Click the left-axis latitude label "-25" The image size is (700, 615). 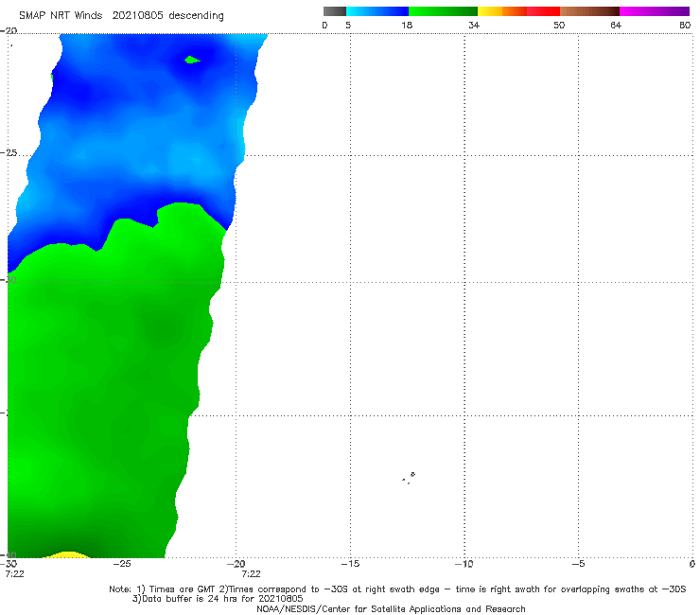(9, 153)
